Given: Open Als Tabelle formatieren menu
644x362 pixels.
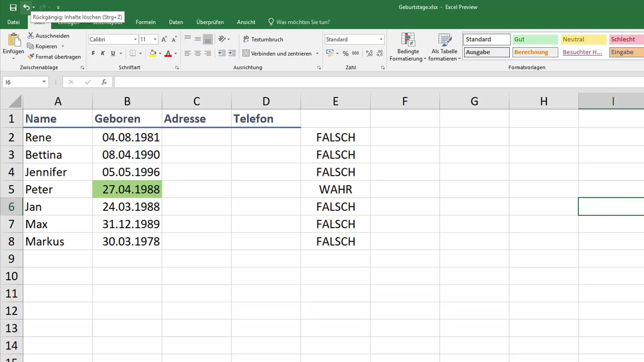Looking at the screenshot, I should point(444,47).
